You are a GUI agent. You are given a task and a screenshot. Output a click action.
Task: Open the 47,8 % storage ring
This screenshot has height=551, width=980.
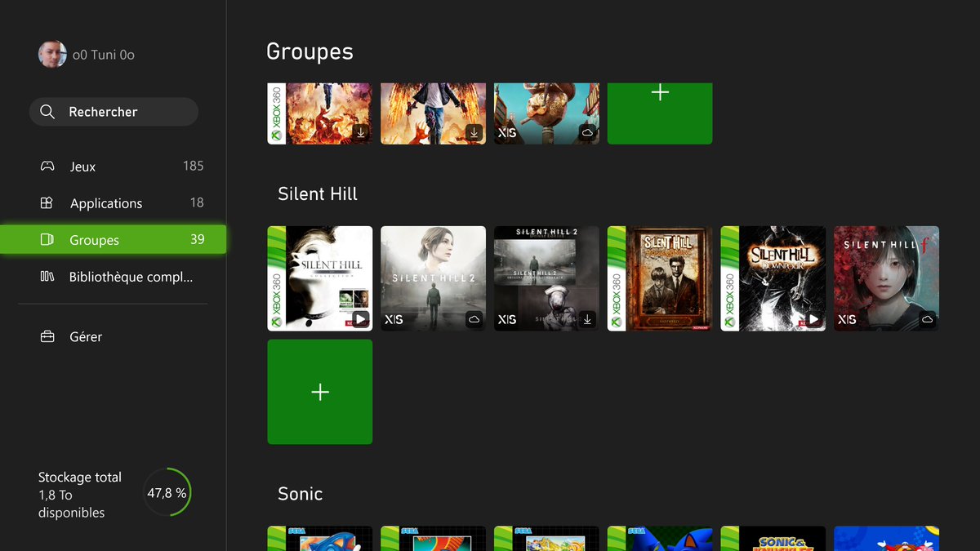pyautogui.click(x=167, y=492)
